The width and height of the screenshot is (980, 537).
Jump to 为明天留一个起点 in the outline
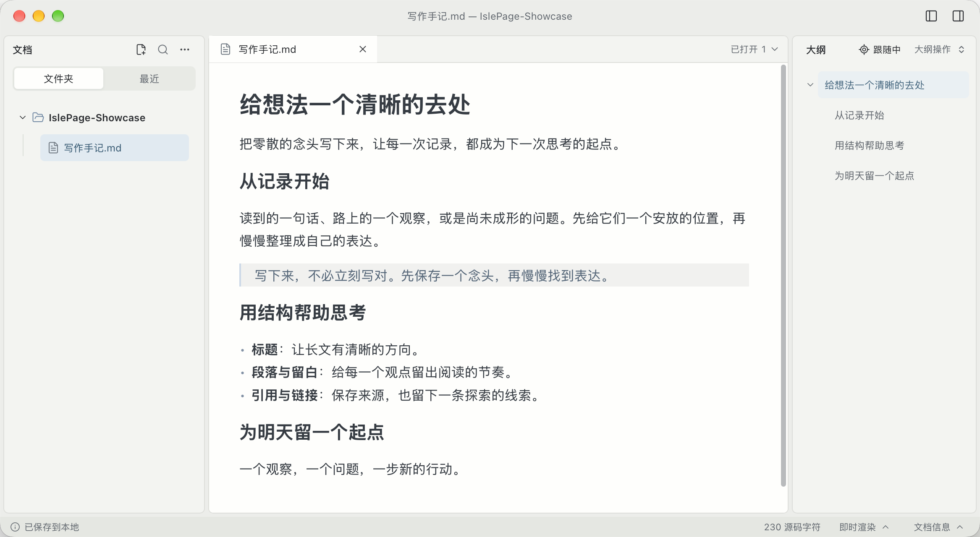(x=875, y=176)
